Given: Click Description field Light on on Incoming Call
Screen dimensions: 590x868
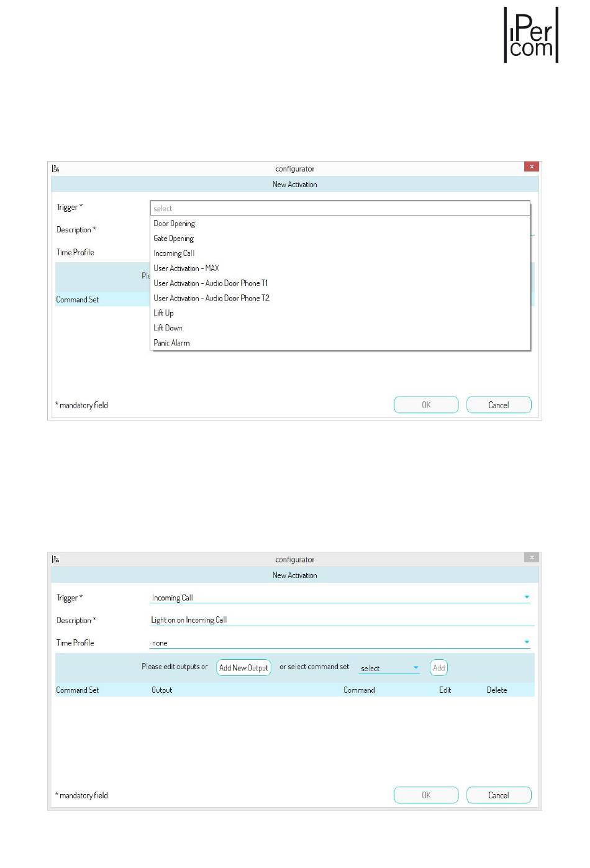Looking at the screenshot, I should point(342,620).
